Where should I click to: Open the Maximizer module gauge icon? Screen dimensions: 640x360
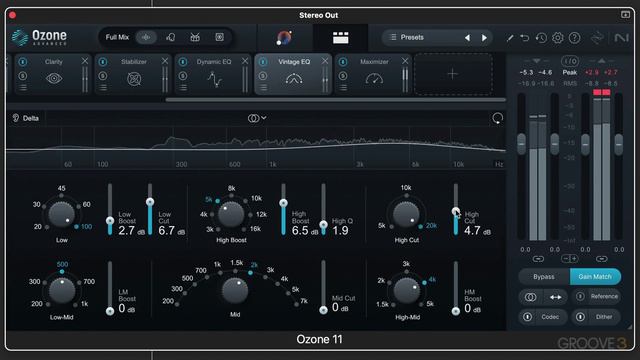point(374,78)
